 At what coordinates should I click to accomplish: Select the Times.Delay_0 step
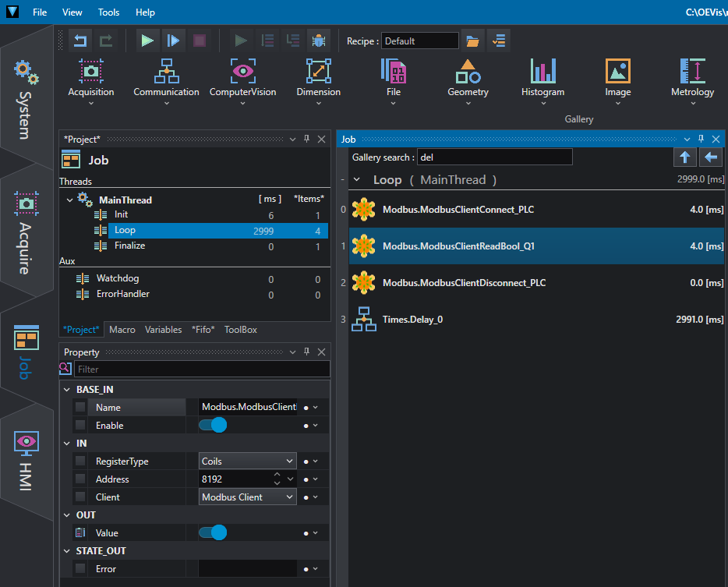point(412,320)
